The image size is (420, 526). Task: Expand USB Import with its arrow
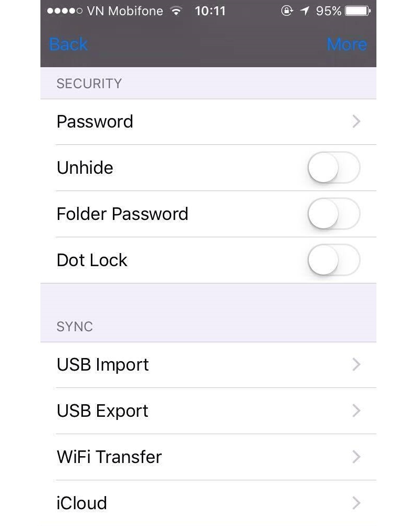click(x=356, y=365)
